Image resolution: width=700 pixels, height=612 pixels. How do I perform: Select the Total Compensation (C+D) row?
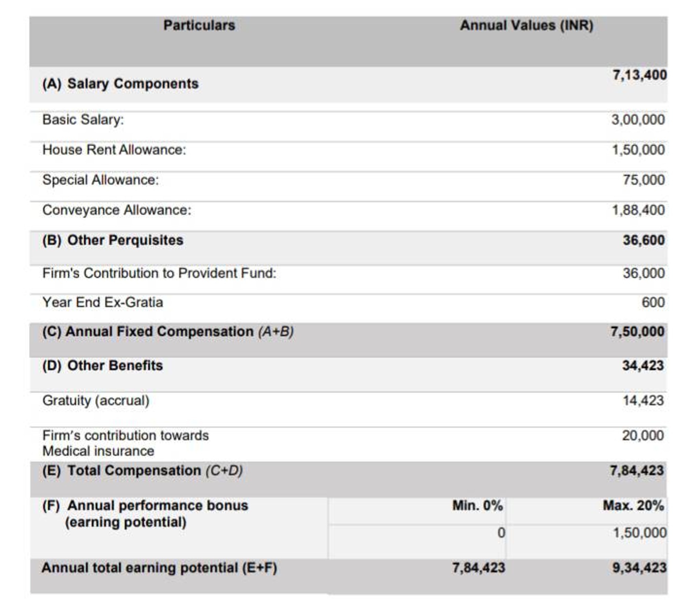coord(348,479)
